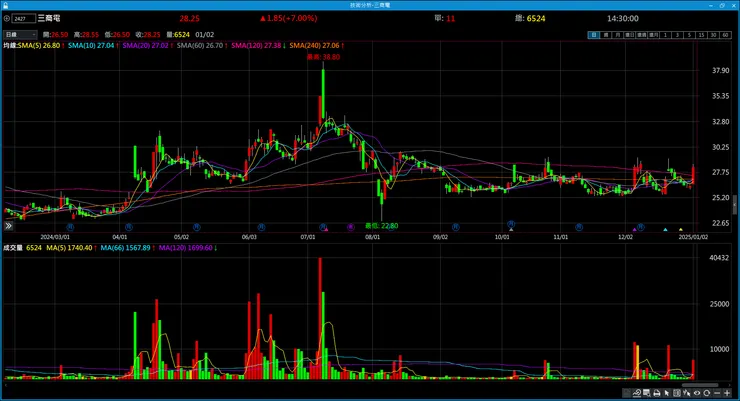Click the vertical scroll handle at right edge
Screen dimensions: 740x401
[734, 205]
